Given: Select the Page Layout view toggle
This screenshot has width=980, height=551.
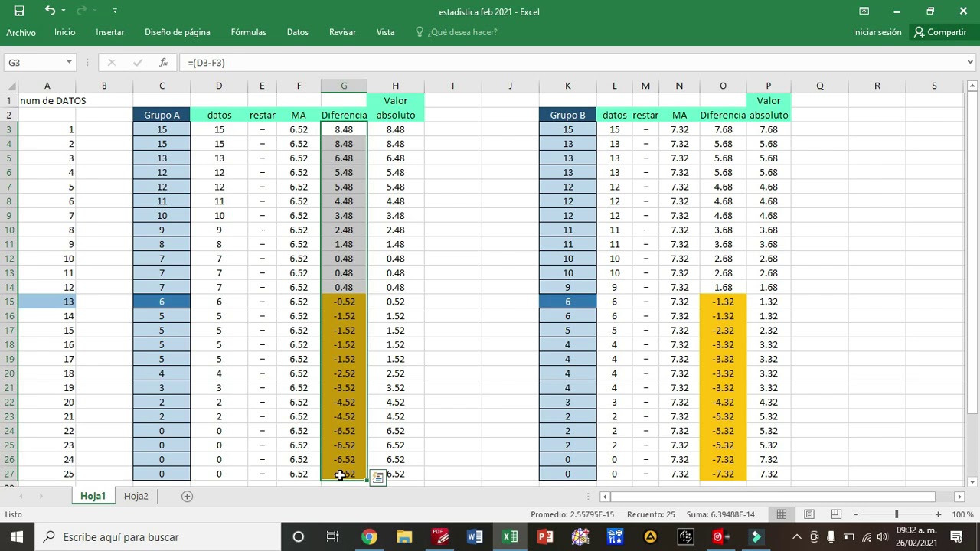Looking at the screenshot, I should (x=808, y=514).
